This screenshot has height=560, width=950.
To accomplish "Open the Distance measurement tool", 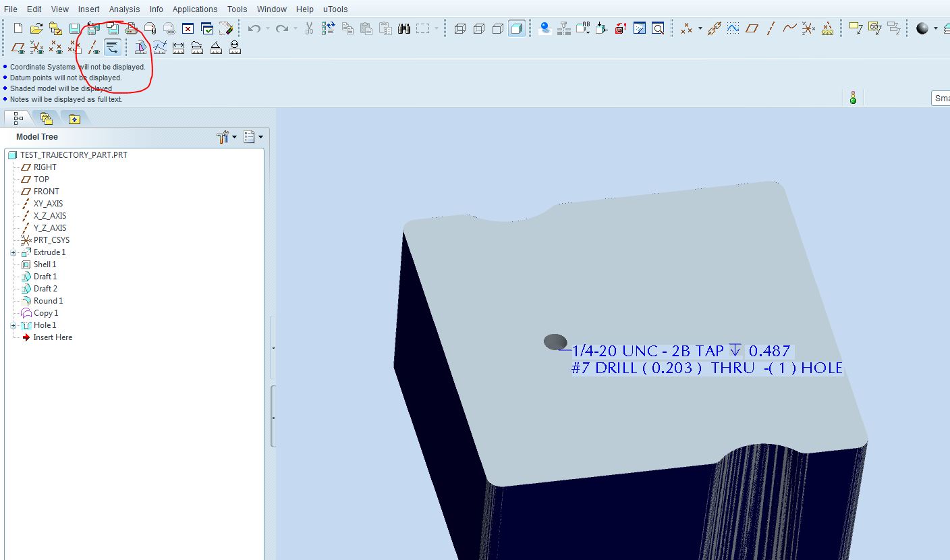I will (178, 47).
